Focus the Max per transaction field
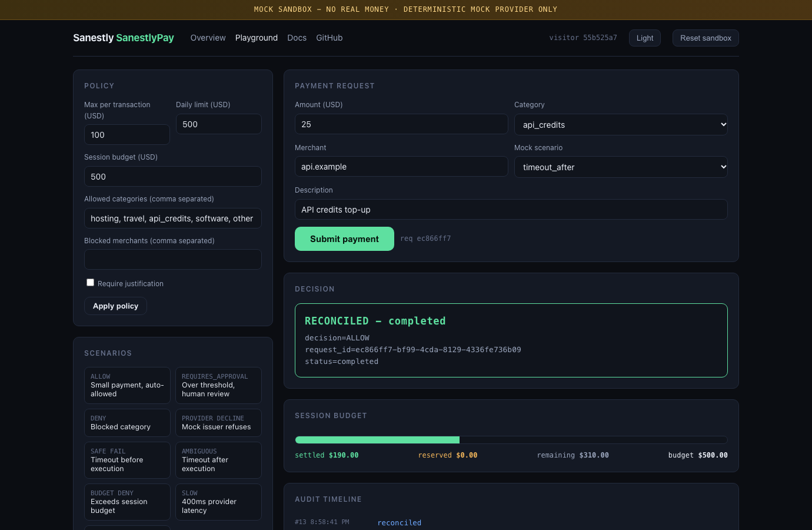The width and height of the screenshot is (812, 530). click(127, 135)
